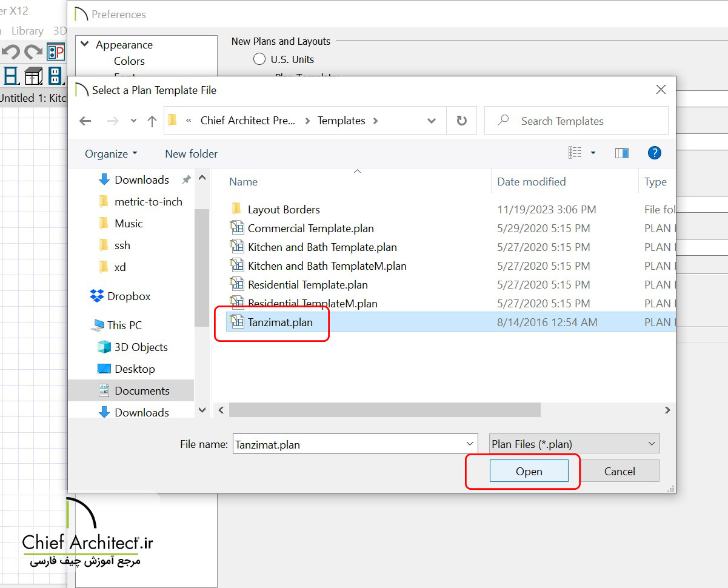Viewport: 728px width, 588px height.
Task: Open file dialog help question mark
Action: click(654, 153)
